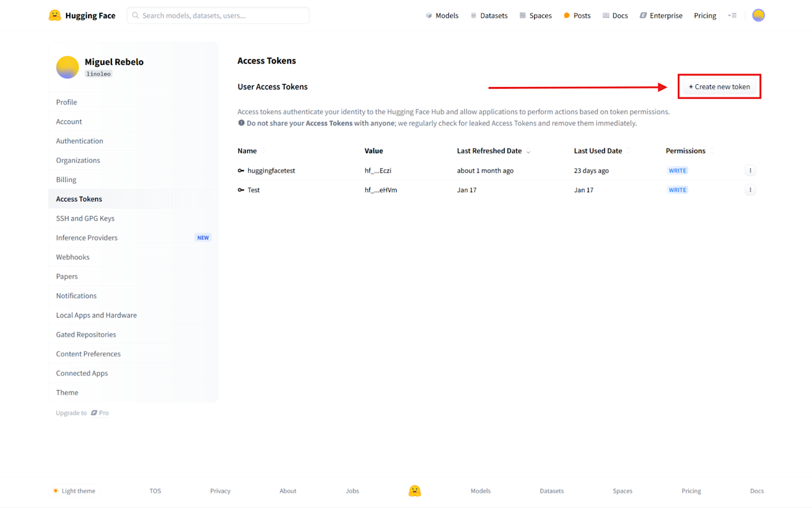This screenshot has width=812, height=508.
Task: Click the Upgrade to Pro link
Action: (x=82, y=413)
